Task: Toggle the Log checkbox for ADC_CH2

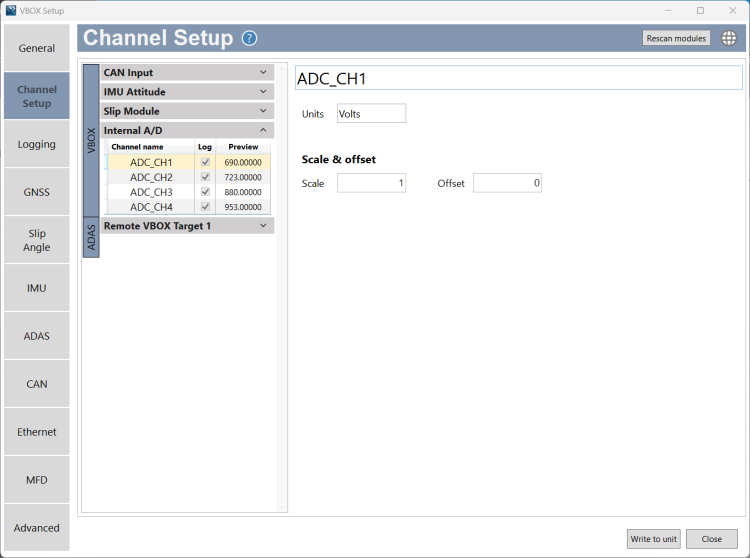Action: coord(205,177)
